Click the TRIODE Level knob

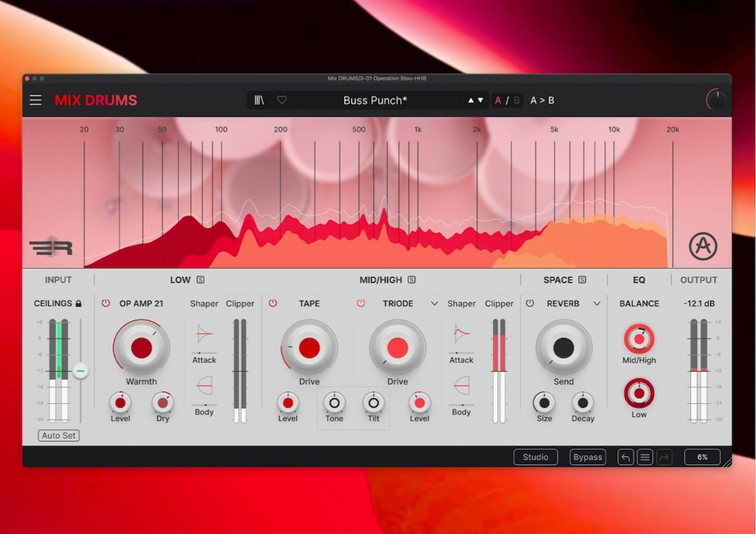tap(420, 403)
